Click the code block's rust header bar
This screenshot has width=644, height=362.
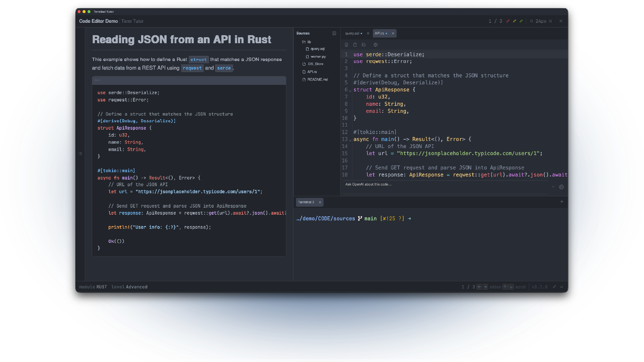pos(189,80)
